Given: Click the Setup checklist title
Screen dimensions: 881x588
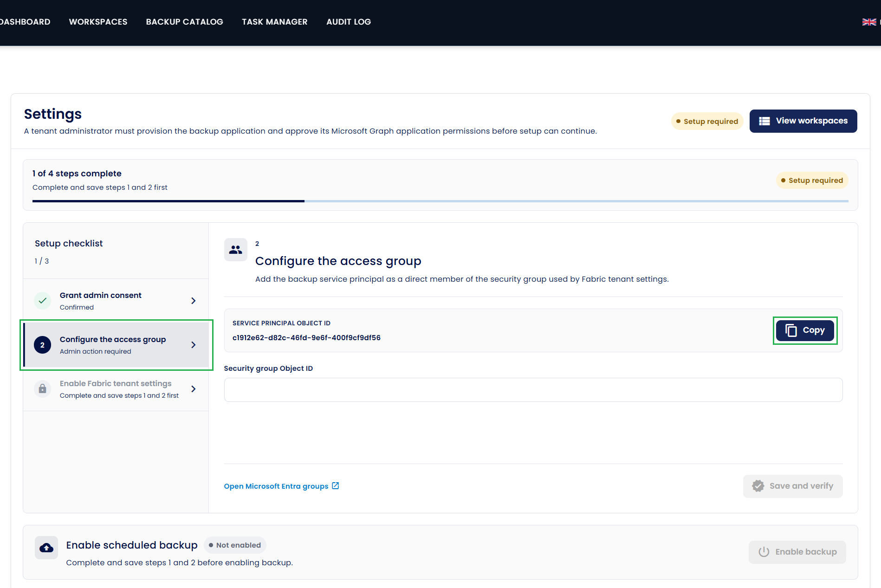Looking at the screenshot, I should [69, 244].
